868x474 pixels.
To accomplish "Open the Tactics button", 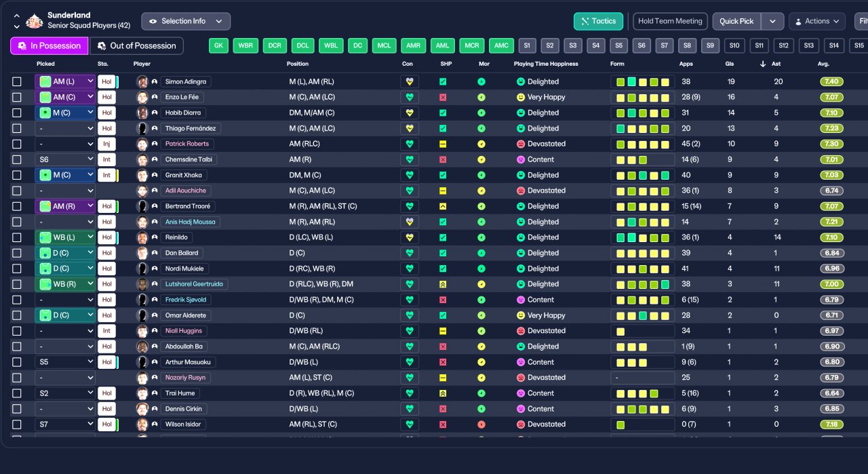I will (598, 21).
